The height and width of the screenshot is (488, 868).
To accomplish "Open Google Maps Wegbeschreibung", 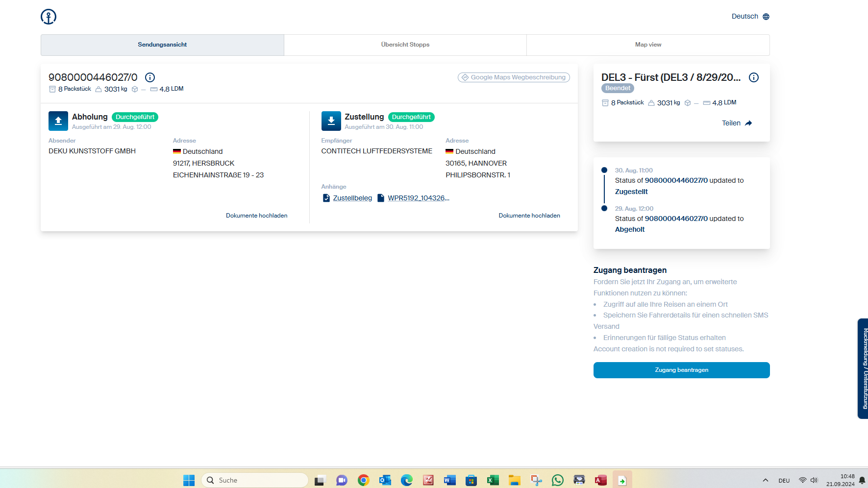I will pyautogui.click(x=514, y=77).
